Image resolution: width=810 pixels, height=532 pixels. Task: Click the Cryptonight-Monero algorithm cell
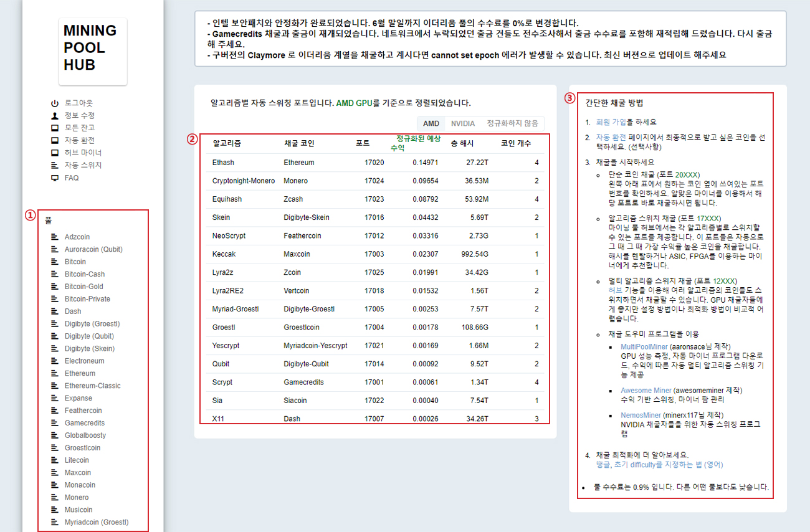244,181
